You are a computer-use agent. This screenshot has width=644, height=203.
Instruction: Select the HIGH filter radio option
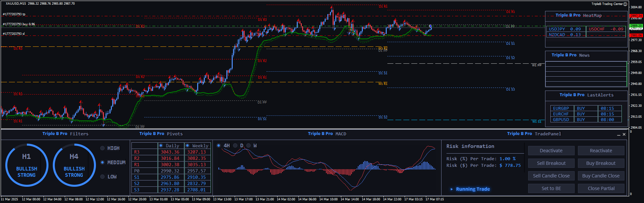click(x=103, y=148)
